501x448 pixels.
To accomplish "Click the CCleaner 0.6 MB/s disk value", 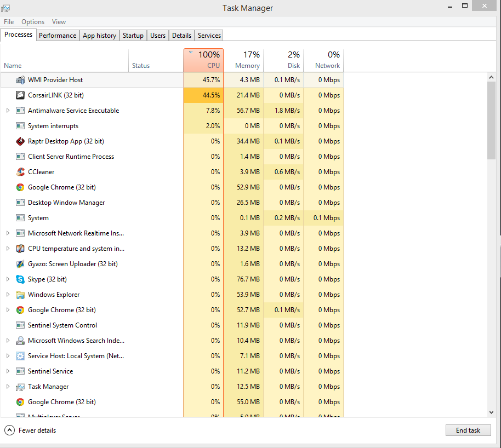I will [287, 172].
